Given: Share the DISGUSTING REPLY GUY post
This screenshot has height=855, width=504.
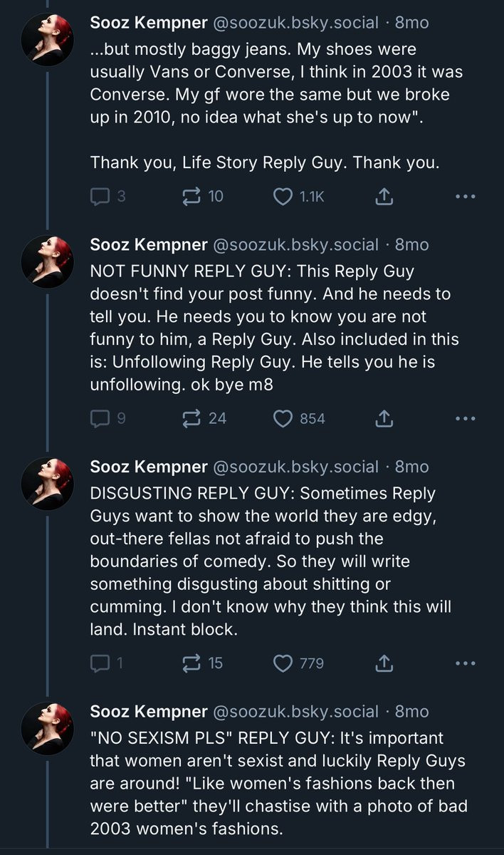Looking at the screenshot, I should coord(384,664).
